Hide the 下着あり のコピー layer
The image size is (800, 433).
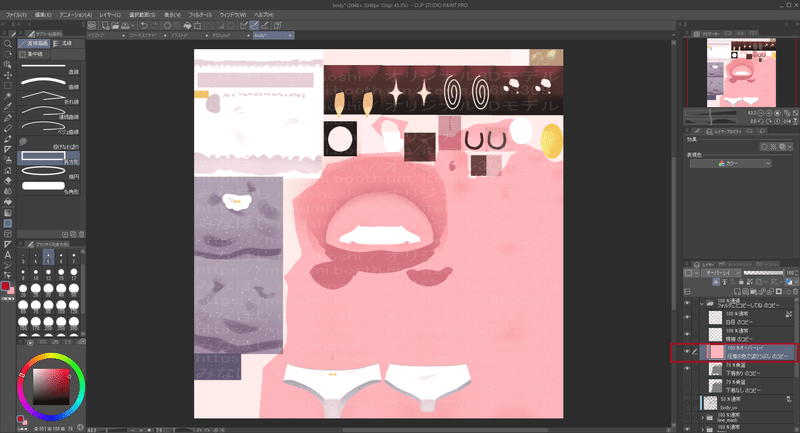(x=687, y=368)
